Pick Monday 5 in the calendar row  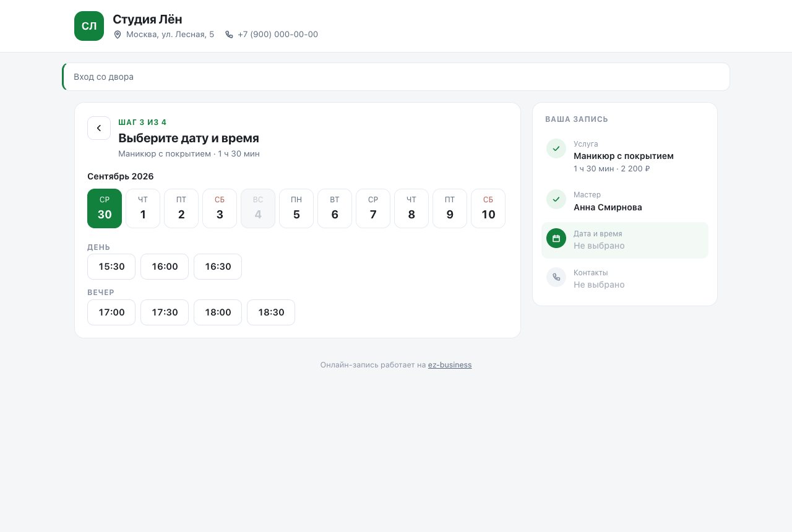coord(296,208)
